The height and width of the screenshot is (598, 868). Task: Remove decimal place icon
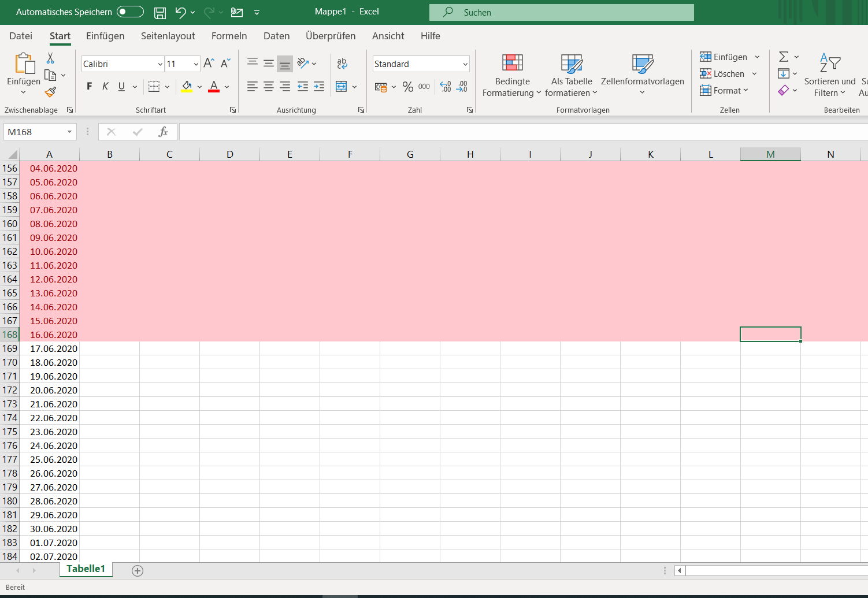462,87
